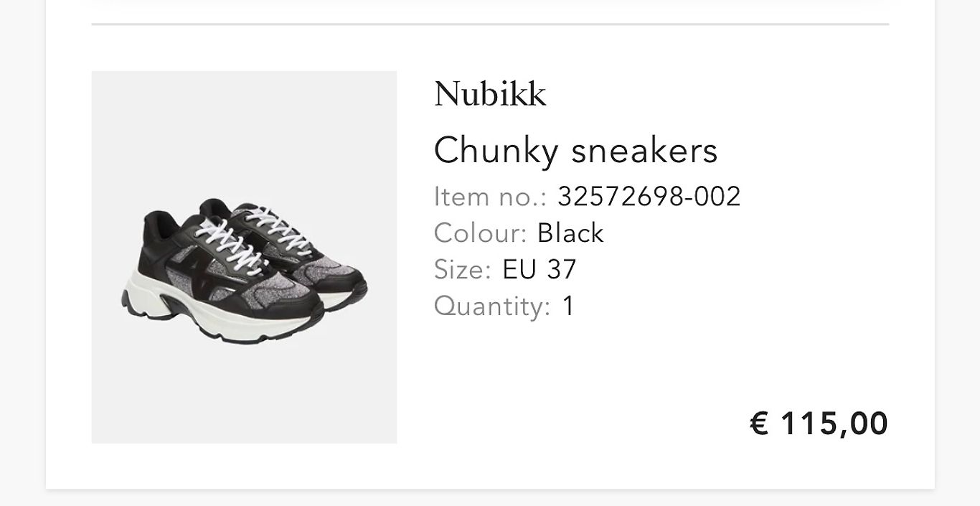Select the quantity value 1
This screenshot has width=980, height=506.
[568, 306]
